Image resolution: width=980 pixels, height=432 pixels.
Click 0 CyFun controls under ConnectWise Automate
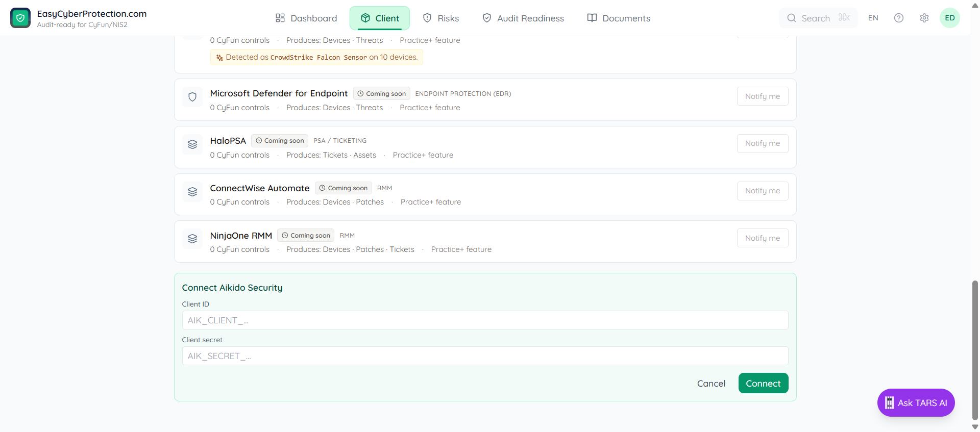click(x=240, y=202)
